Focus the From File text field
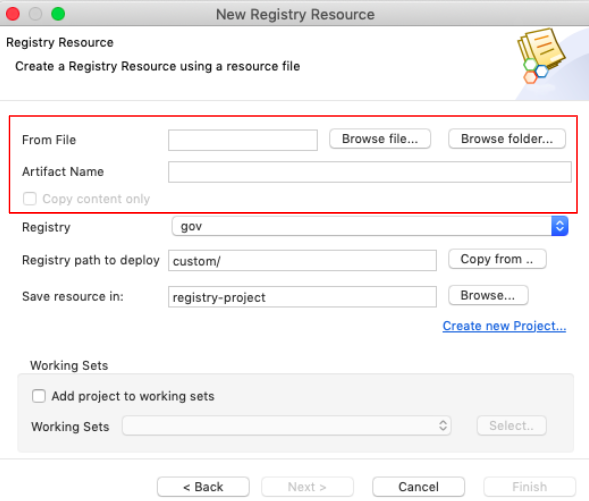Image resolution: width=589 pixels, height=501 pixels. (243, 140)
